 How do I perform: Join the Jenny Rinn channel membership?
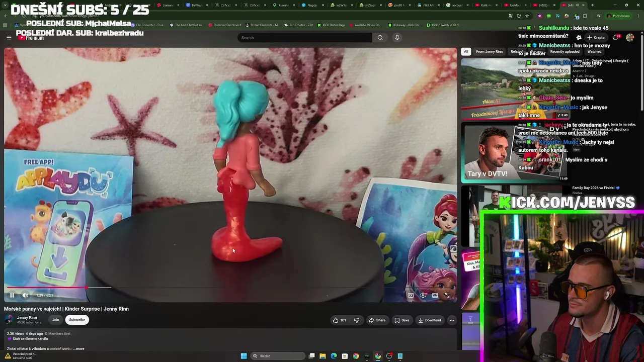coord(56,320)
